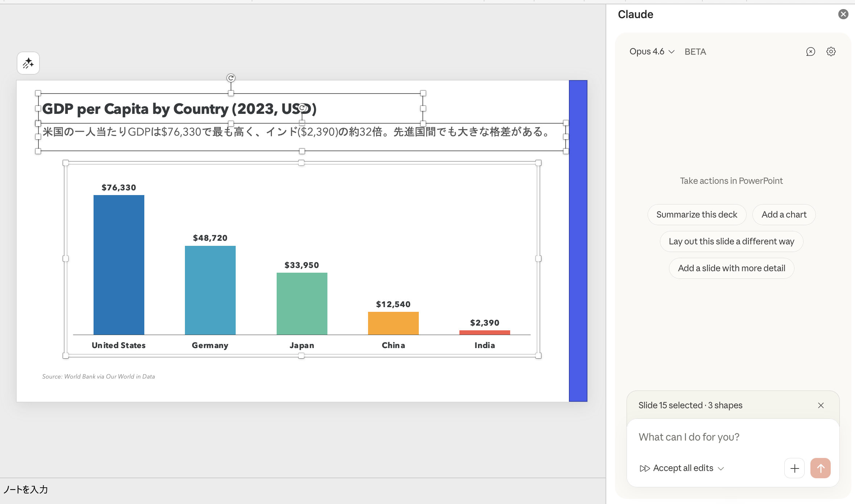Select the orange China bar
The height and width of the screenshot is (504, 855).
pyautogui.click(x=393, y=323)
